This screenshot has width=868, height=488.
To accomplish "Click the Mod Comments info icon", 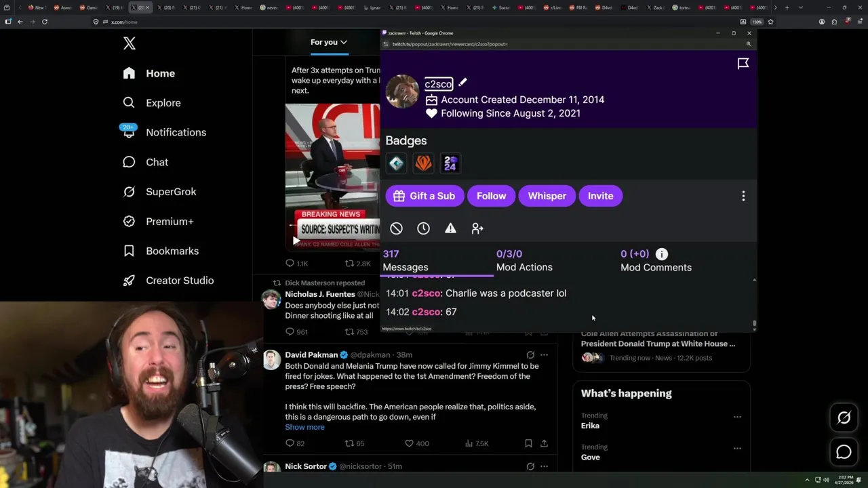I will (662, 254).
